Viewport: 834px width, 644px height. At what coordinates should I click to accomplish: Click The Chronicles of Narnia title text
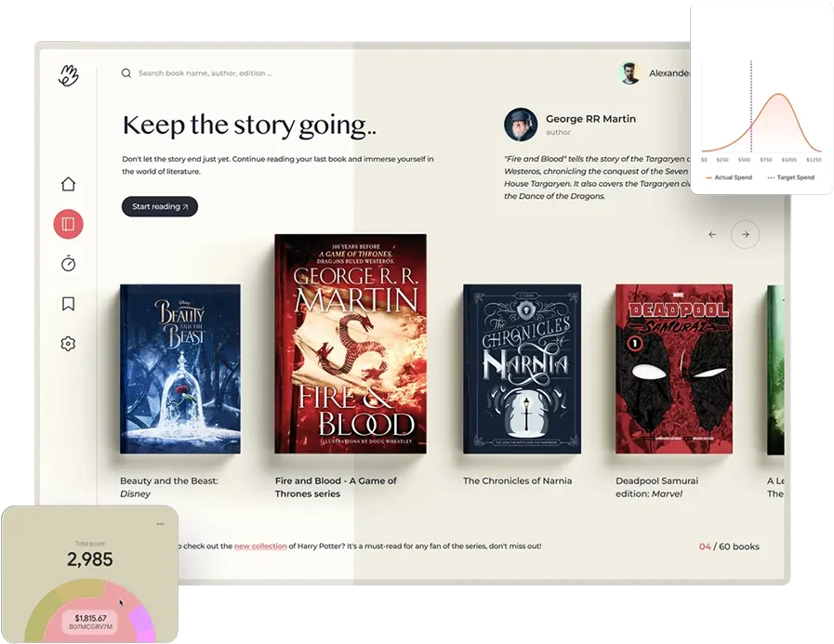coord(518,480)
